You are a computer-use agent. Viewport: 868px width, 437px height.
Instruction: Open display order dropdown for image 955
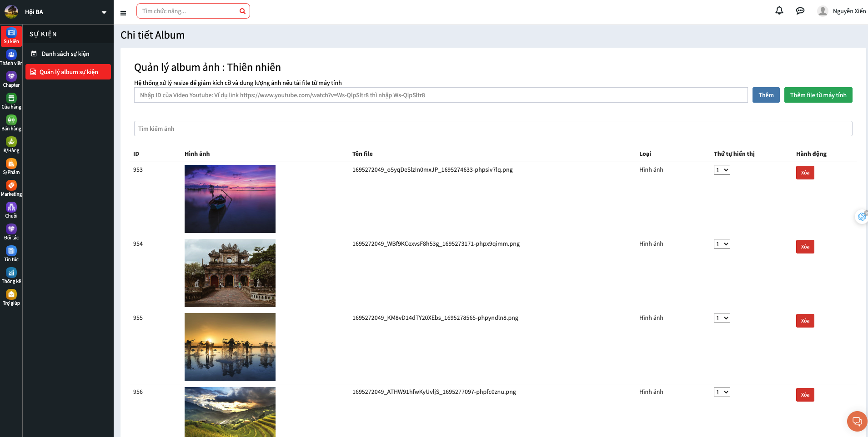coord(722,318)
